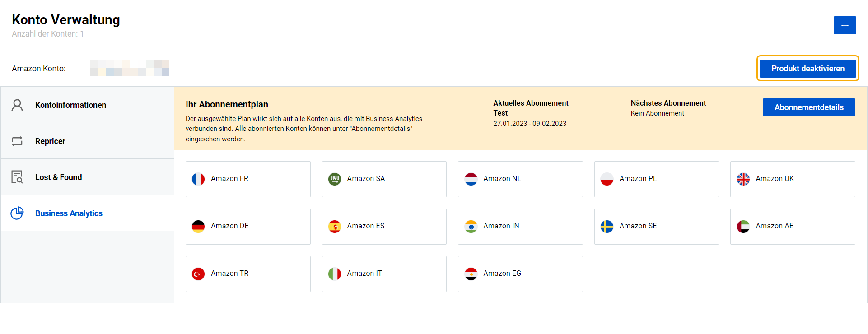The width and height of the screenshot is (868, 334).
Task: Click the 'Amazon Konto:' label
Action: click(39, 69)
